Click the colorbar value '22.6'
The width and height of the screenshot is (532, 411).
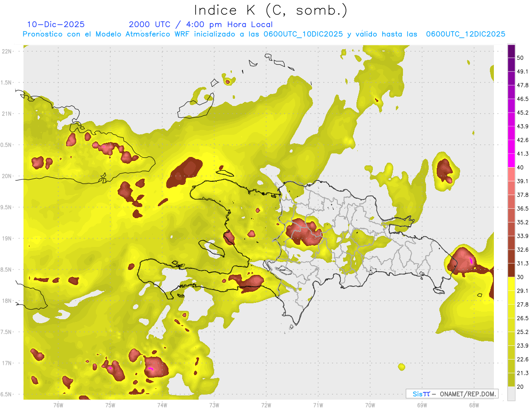[x=523, y=360]
